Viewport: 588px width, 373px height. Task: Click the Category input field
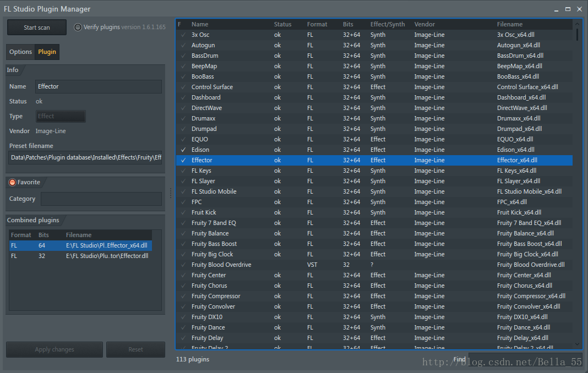pos(101,199)
